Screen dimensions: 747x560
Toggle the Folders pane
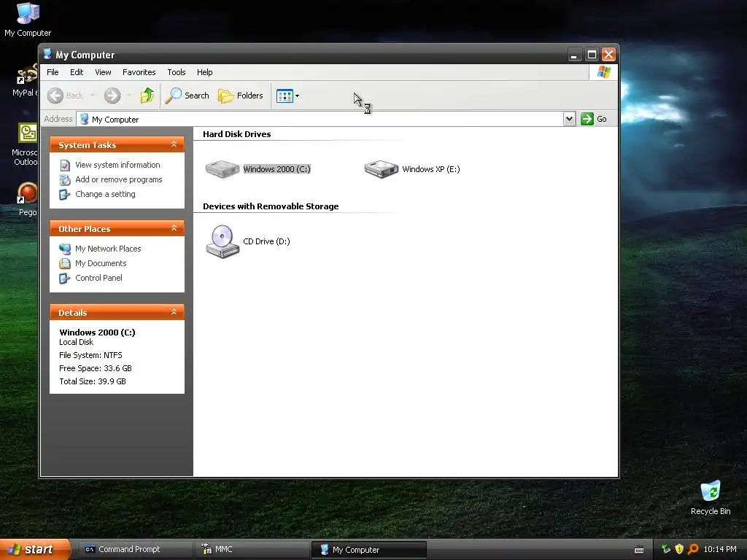pyautogui.click(x=241, y=96)
